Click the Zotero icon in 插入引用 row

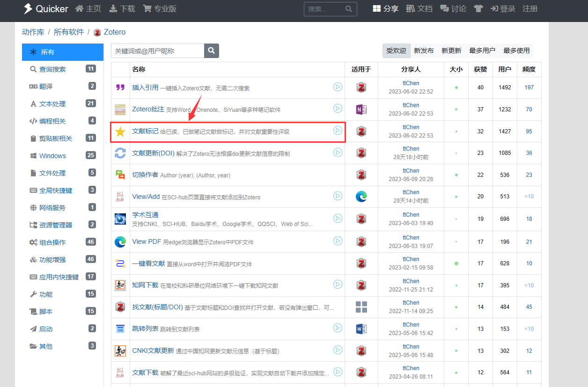click(361, 88)
